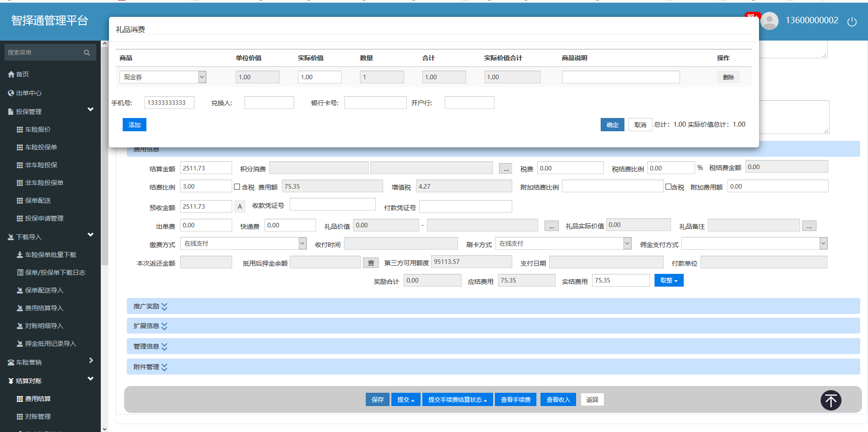Click the 保存 button

(x=378, y=400)
